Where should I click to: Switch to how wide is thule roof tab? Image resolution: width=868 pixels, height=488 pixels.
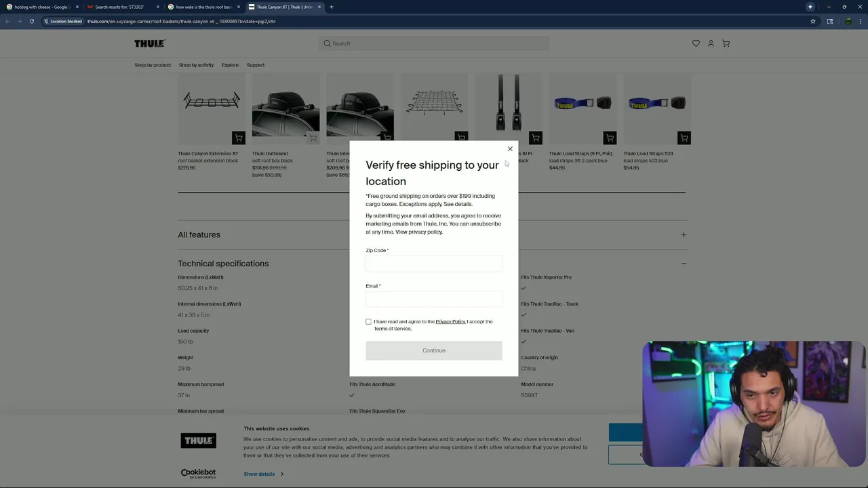203,7
